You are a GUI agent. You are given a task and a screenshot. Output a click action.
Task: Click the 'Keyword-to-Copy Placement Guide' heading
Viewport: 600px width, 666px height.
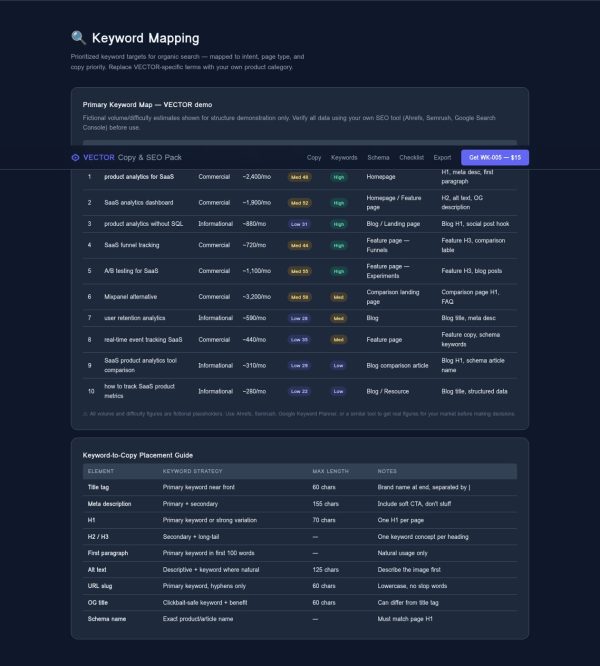click(x=138, y=455)
